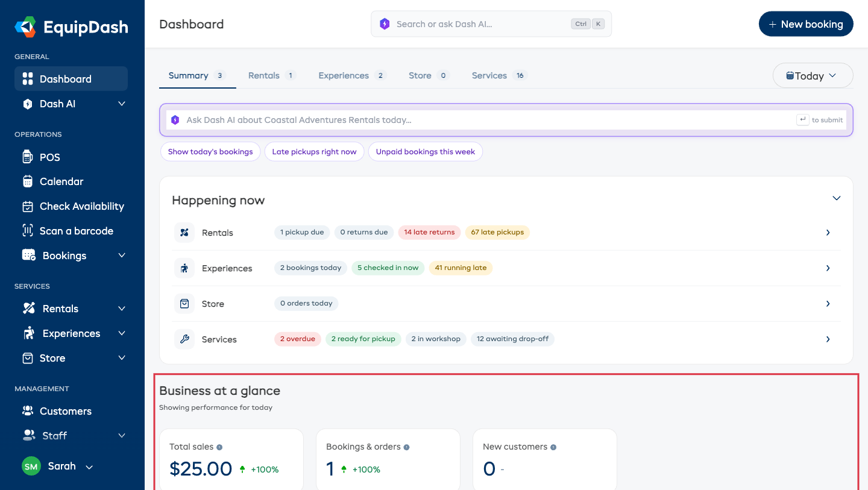Click the Store row icon in Happening now
The image size is (868, 490).
(184, 304)
